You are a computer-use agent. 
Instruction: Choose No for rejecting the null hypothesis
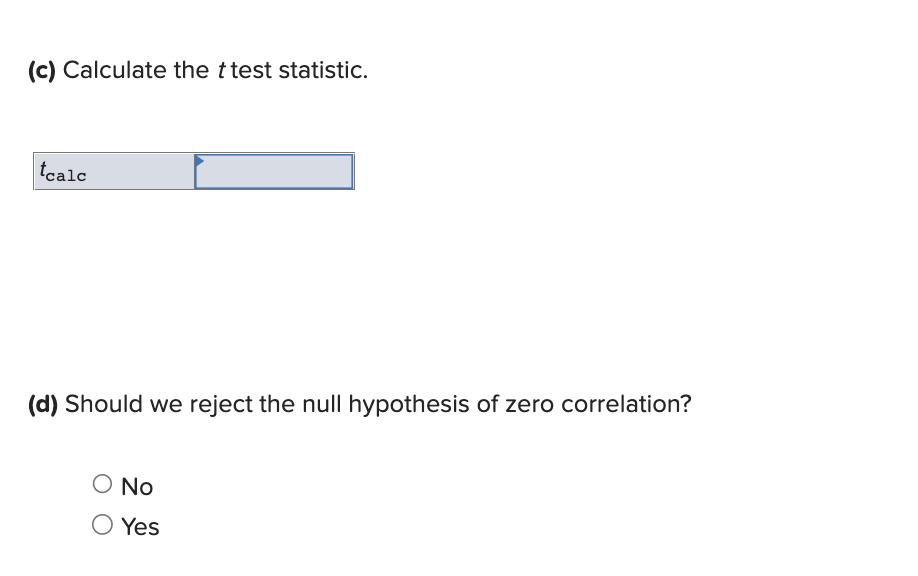pos(102,483)
